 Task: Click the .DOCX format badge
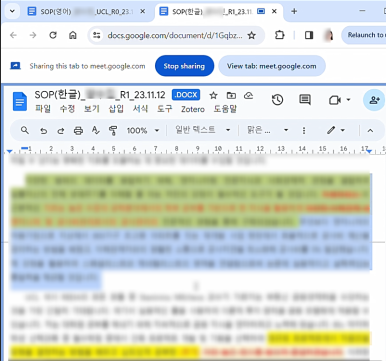tap(186, 95)
